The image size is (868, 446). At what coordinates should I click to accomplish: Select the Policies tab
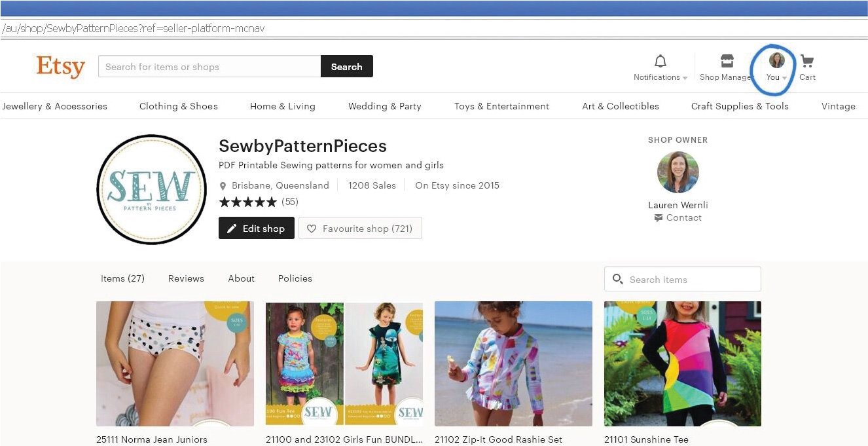[295, 278]
